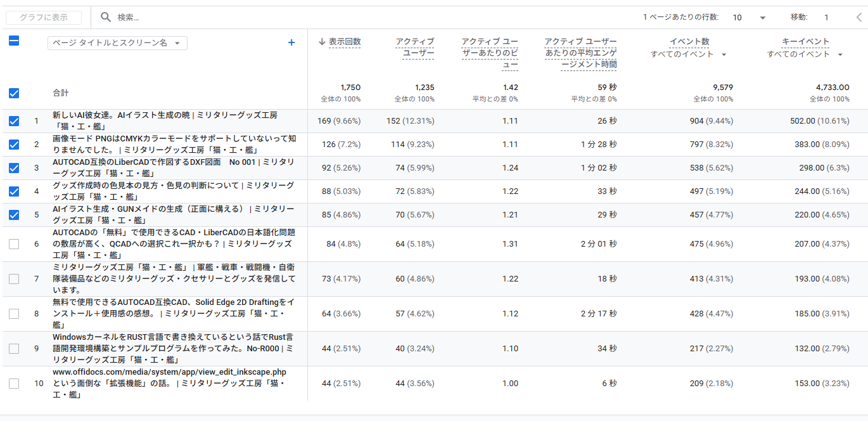The height and width of the screenshot is (421, 868).
Task: Click row title グッズ作成時の色見本の見方
Action: tap(174, 191)
